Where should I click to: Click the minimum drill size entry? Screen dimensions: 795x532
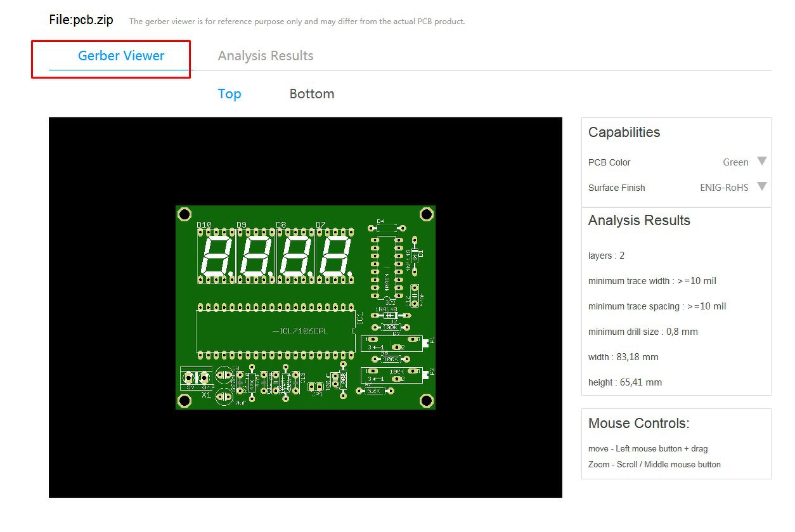tap(643, 332)
